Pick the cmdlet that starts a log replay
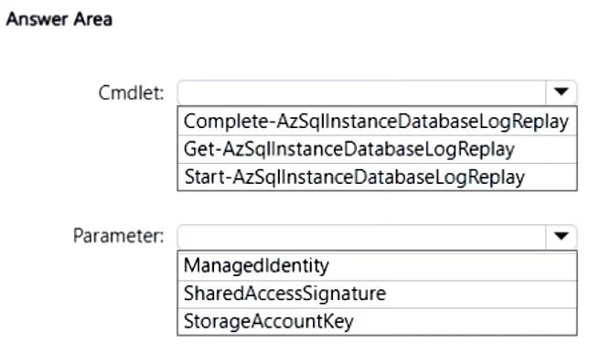Viewport: 600px width, 364px height. point(378,177)
